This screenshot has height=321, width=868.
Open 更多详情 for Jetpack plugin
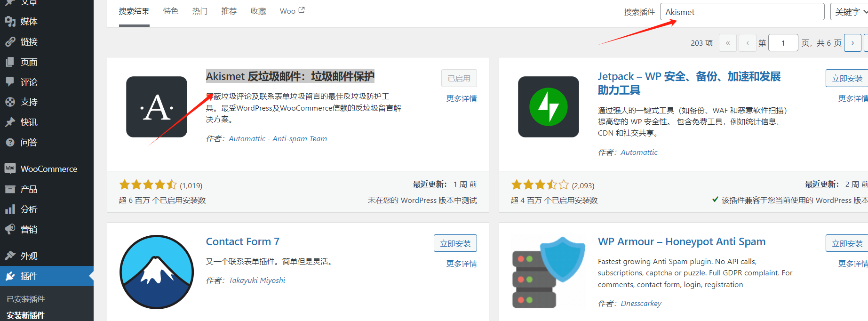853,98
